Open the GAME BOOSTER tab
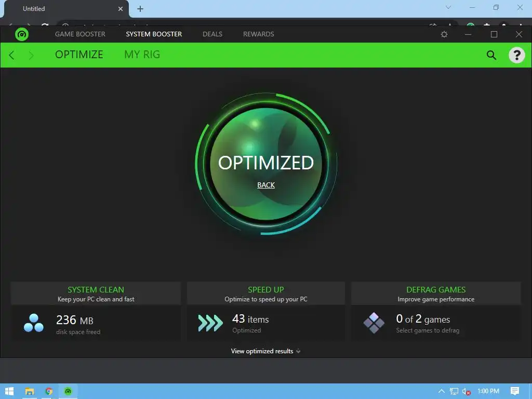 tap(80, 34)
